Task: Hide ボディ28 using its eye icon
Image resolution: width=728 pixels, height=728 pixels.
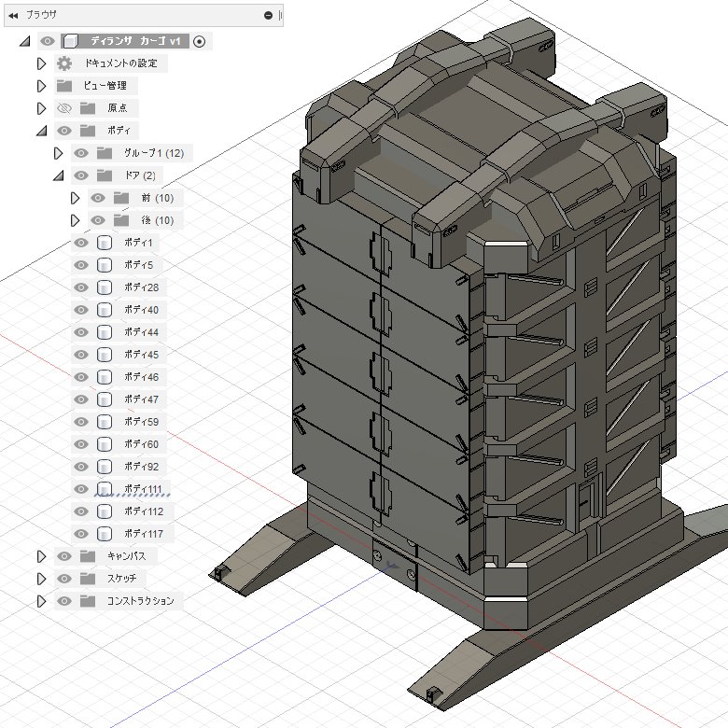Action: coord(81,287)
